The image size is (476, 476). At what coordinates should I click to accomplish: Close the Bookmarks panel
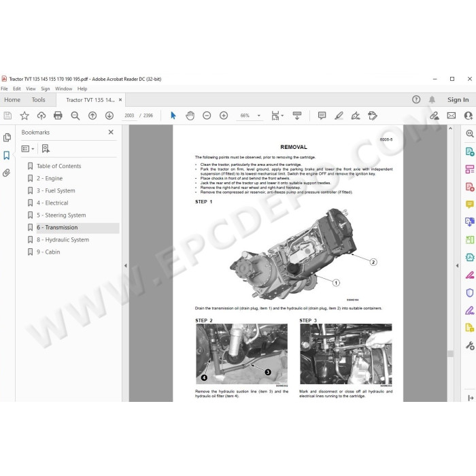[x=111, y=132]
